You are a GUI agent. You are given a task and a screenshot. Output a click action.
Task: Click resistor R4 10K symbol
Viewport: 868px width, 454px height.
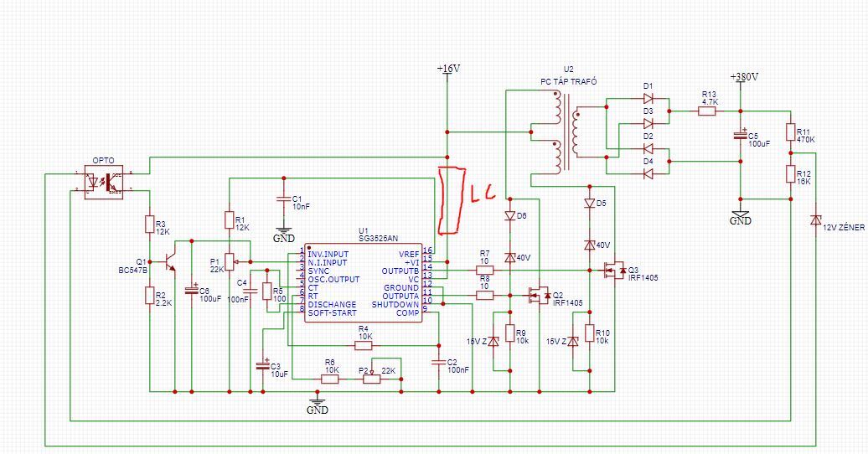click(363, 345)
